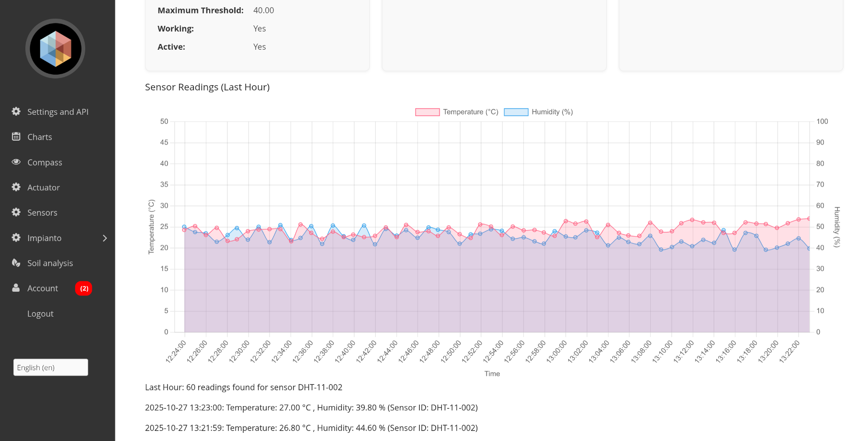This screenshot has height=441, width=868.
Task: Click the Logout link
Action: coord(40,313)
